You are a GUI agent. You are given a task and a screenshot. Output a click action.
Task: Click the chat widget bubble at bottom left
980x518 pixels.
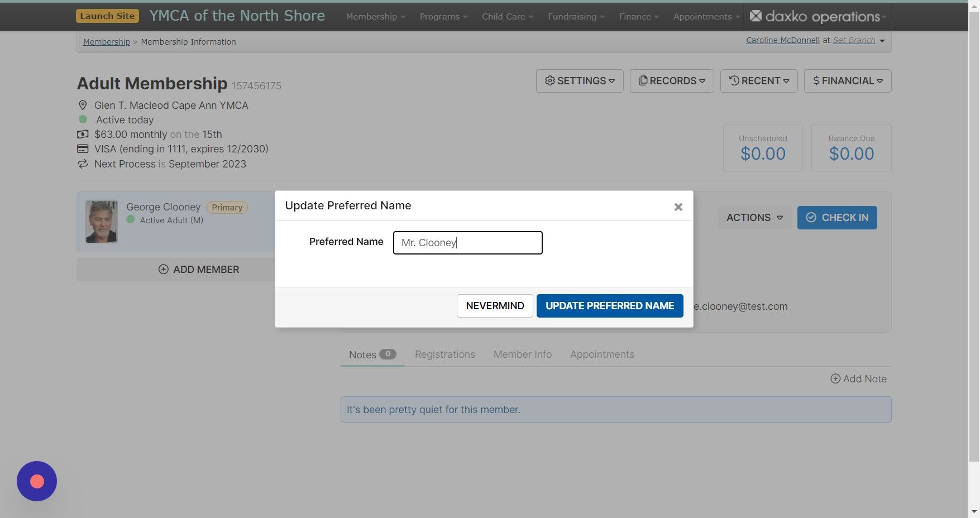37,481
